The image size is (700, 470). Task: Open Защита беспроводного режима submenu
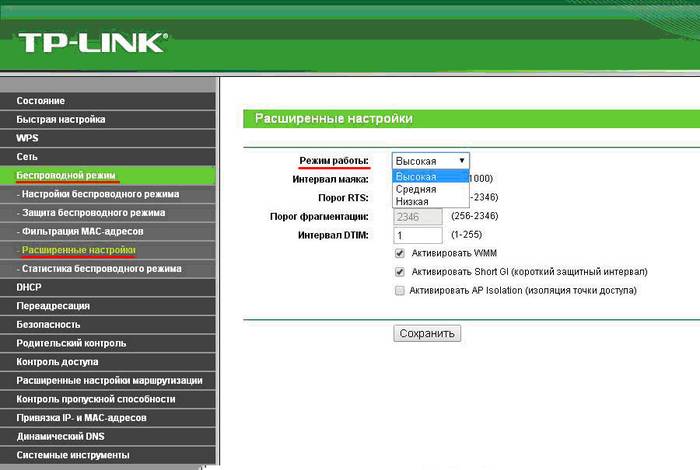pos(92,213)
